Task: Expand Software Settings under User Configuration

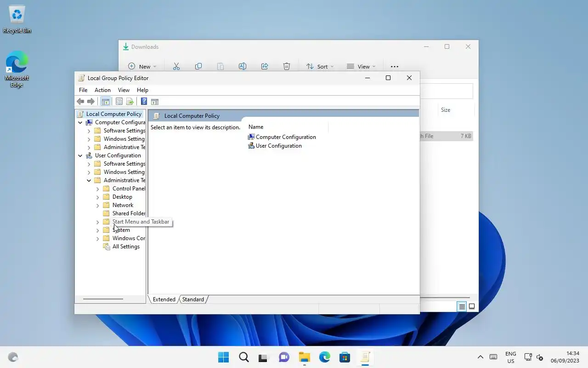Action: tap(89, 164)
